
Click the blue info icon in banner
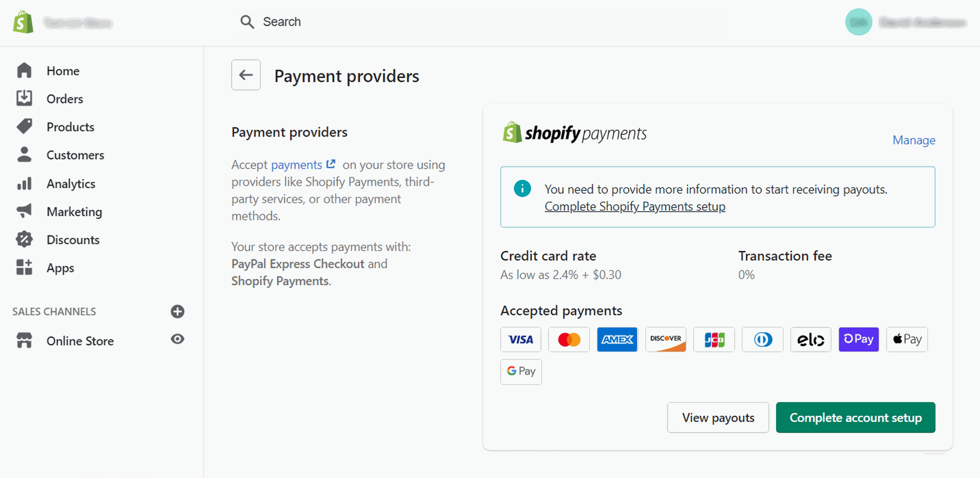pyautogui.click(x=522, y=188)
